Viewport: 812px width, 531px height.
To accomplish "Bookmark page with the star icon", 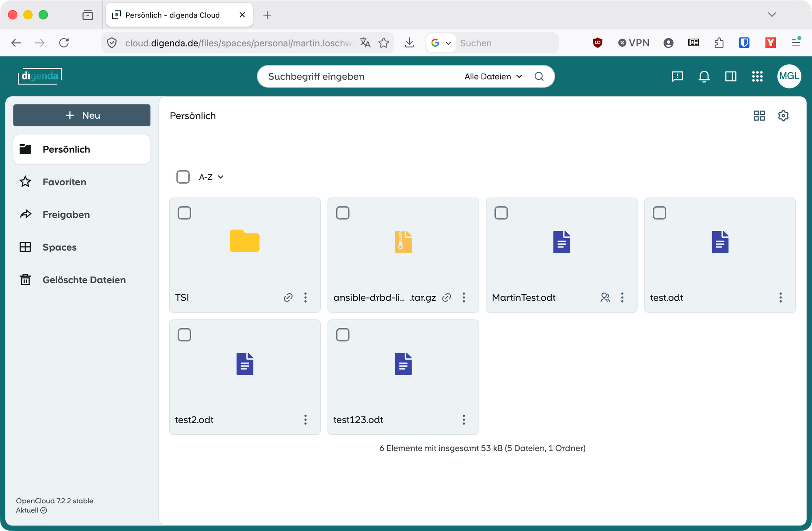I will (384, 43).
